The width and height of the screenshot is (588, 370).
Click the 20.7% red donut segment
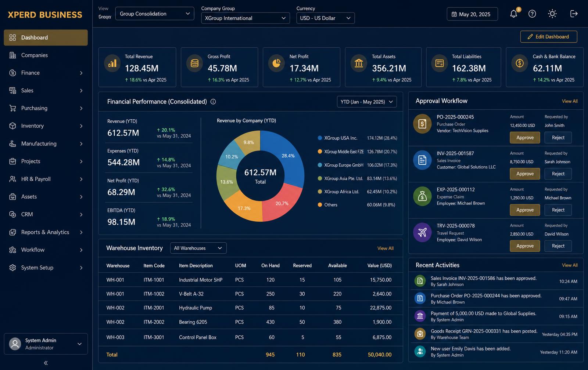[x=282, y=203]
